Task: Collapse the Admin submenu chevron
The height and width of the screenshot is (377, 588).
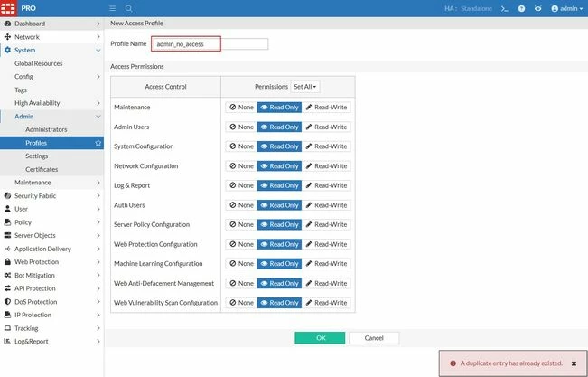Action: coord(98,117)
